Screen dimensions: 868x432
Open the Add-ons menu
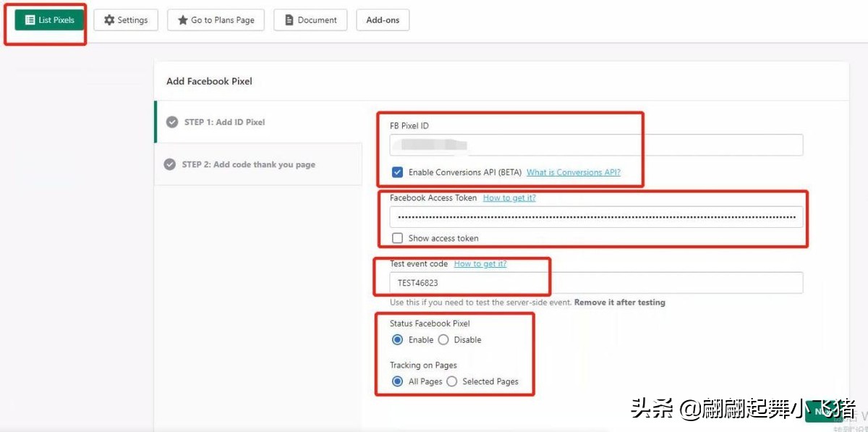pyautogui.click(x=382, y=20)
